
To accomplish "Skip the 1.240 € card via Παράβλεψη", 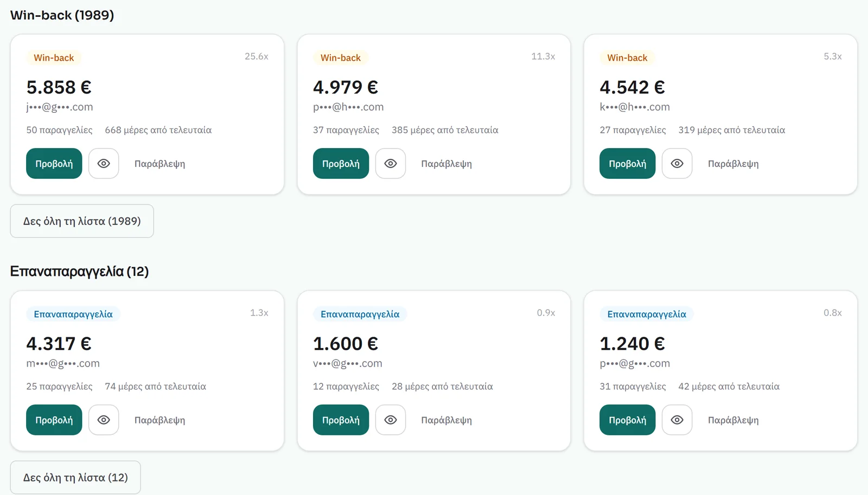I will click(733, 420).
